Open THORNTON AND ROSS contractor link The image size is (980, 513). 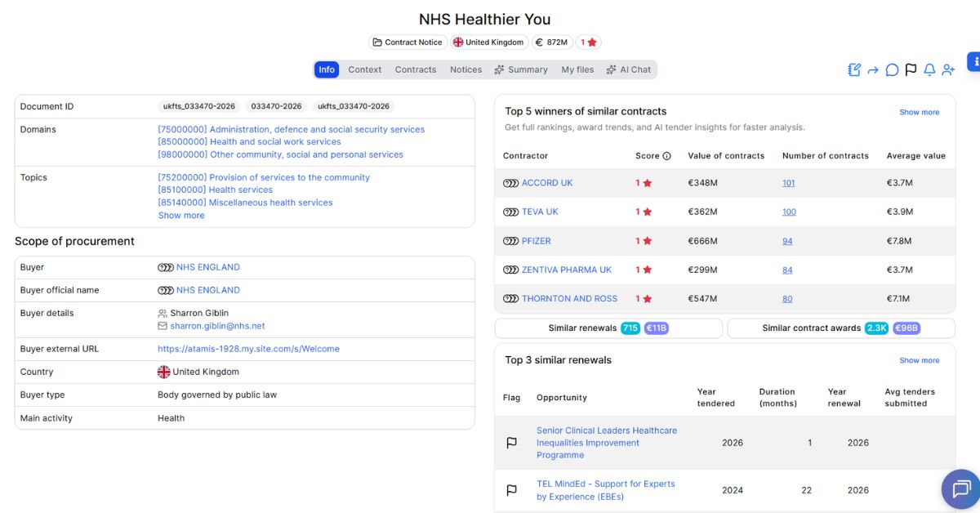pos(570,298)
